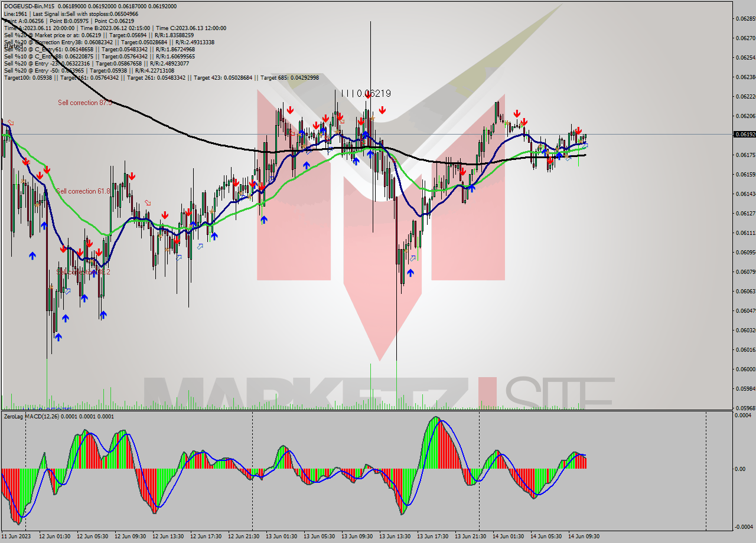Click the 0.06143 price axis value
The width and height of the screenshot is (756, 543).
tap(745, 194)
